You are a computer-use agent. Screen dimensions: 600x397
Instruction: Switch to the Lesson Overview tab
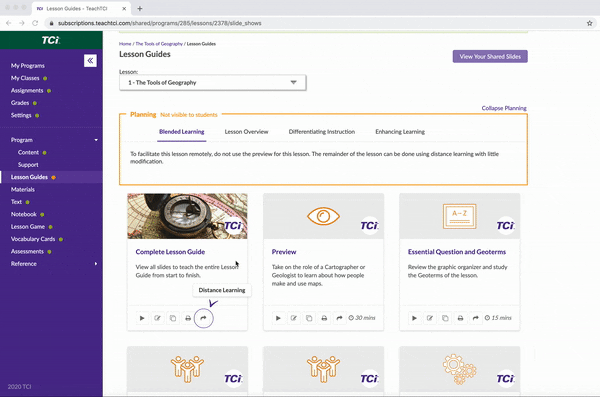(246, 132)
